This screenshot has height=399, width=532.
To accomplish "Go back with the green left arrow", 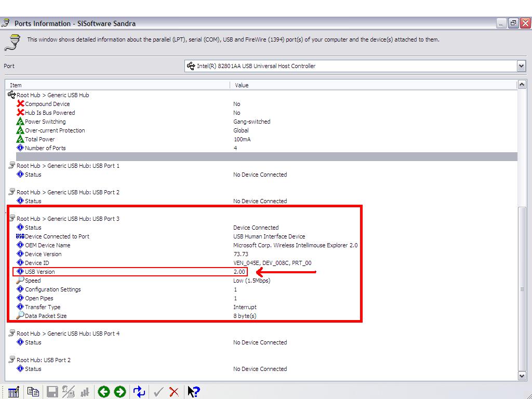I will (x=104, y=392).
